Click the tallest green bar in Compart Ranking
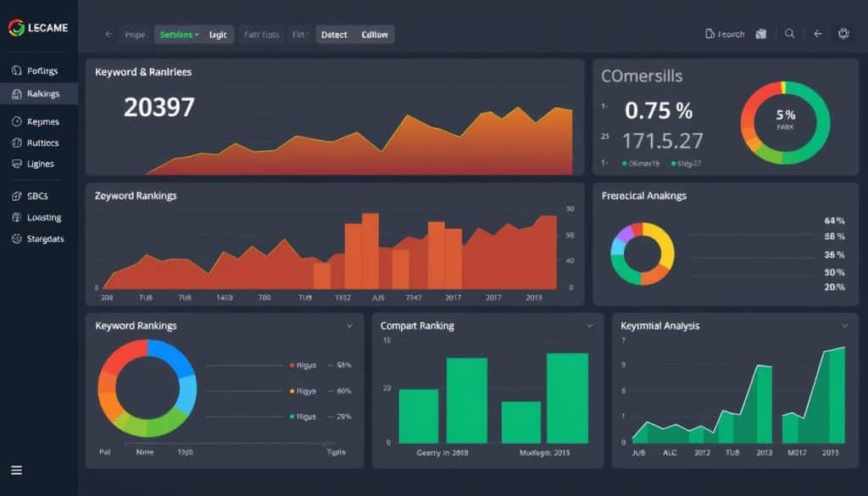 tap(567, 398)
